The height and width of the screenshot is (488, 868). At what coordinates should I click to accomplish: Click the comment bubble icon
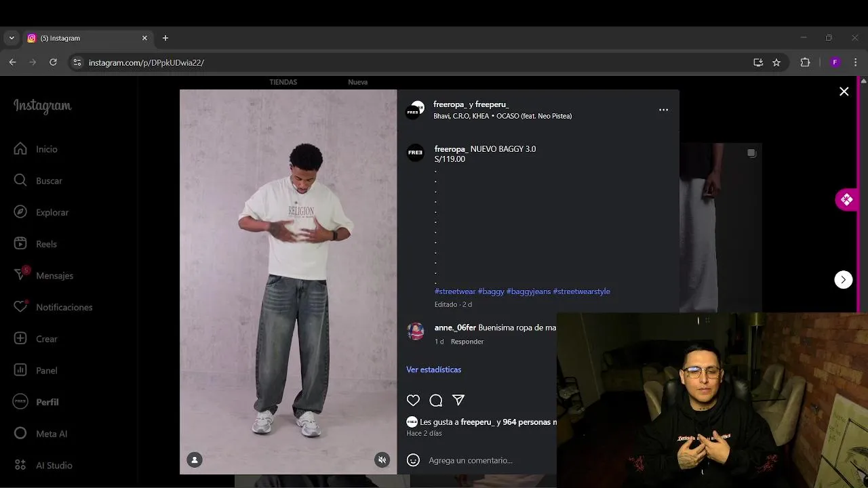tap(436, 401)
